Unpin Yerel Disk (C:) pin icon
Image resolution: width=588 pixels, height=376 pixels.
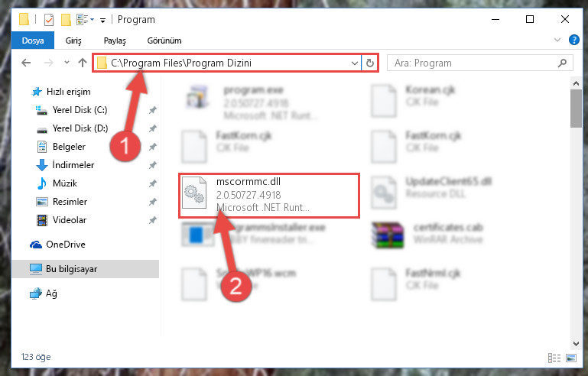tap(153, 110)
